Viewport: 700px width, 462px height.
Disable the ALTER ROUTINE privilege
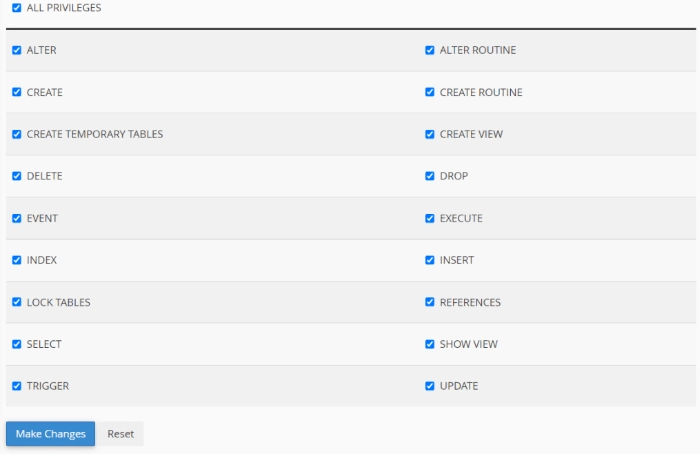(x=430, y=50)
